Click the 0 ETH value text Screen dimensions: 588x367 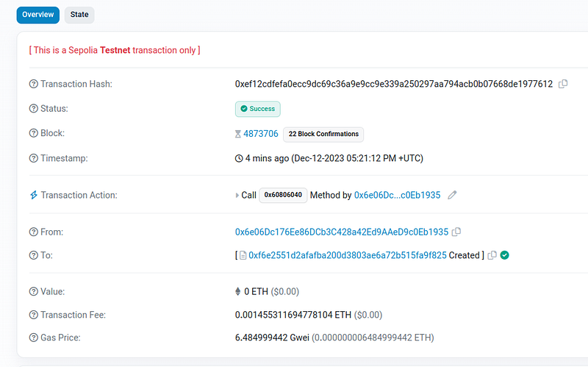pos(256,291)
